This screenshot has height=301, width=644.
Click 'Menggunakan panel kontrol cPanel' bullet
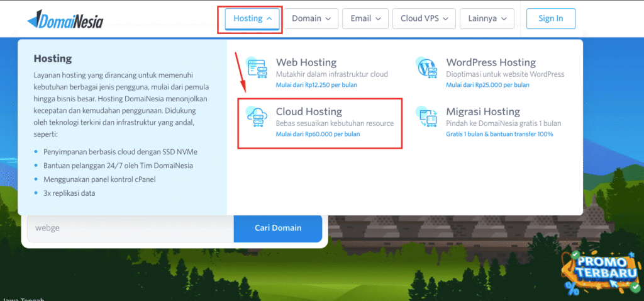(99, 179)
